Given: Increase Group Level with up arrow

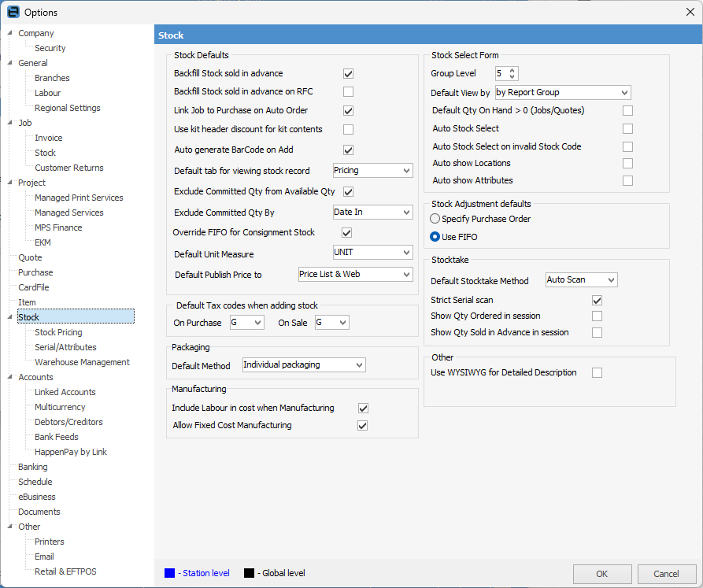Looking at the screenshot, I should (512, 70).
